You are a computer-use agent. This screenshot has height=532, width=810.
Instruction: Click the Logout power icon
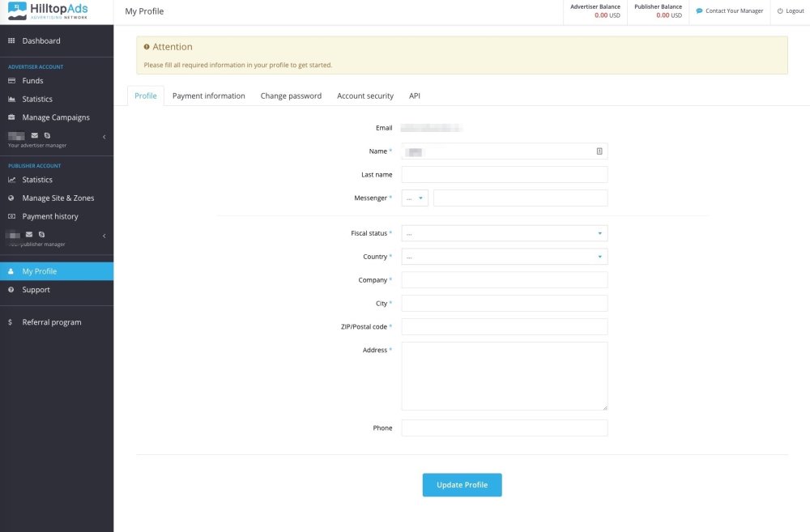coord(780,11)
